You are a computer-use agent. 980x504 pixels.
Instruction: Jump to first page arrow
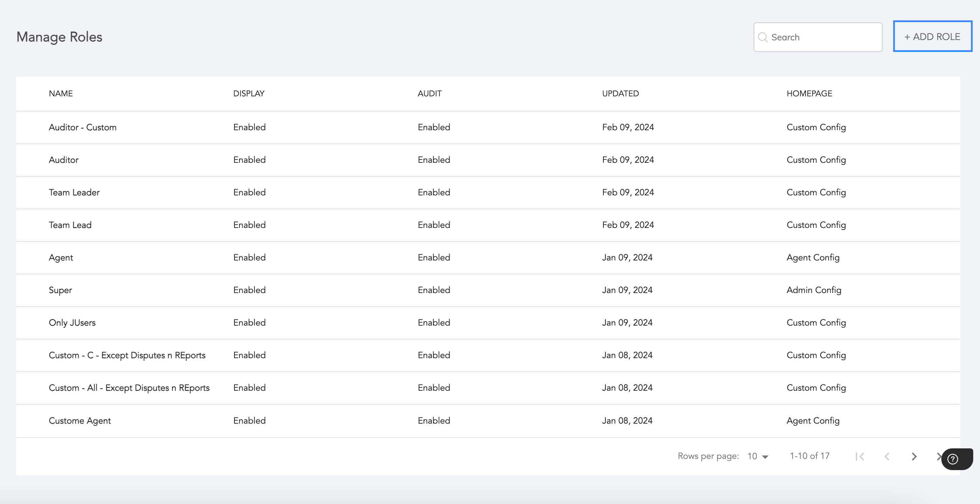pos(860,457)
